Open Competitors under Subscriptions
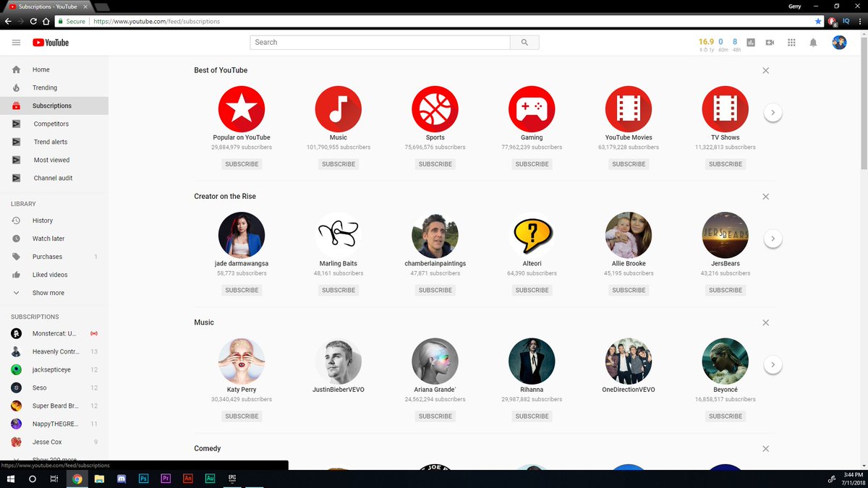The height and width of the screenshot is (488, 868). (54, 124)
